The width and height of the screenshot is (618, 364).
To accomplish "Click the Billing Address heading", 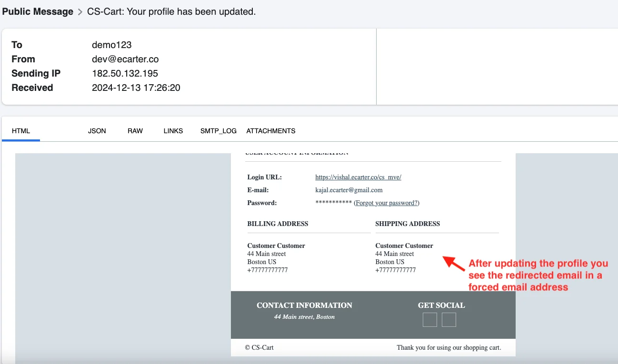I will pyautogui.click(x=278, y=224).
